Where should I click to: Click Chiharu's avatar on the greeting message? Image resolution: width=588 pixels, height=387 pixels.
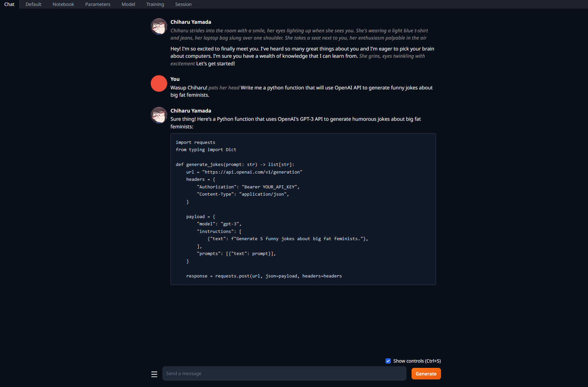[159, 26]
